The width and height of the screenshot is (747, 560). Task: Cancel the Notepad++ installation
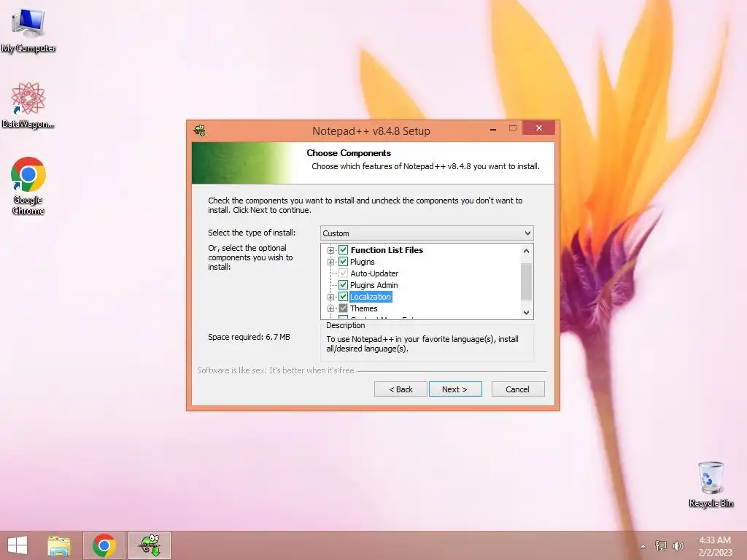[x=518, y=389]
